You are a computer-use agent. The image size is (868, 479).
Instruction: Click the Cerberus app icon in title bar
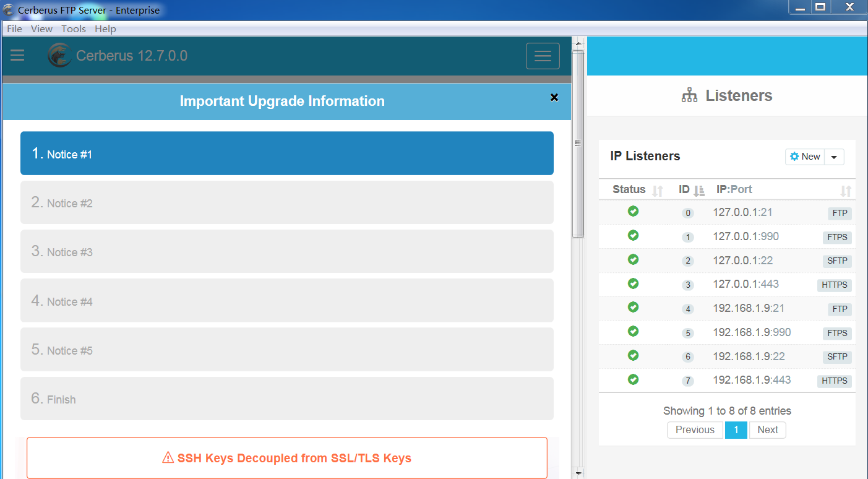(8, 9)
